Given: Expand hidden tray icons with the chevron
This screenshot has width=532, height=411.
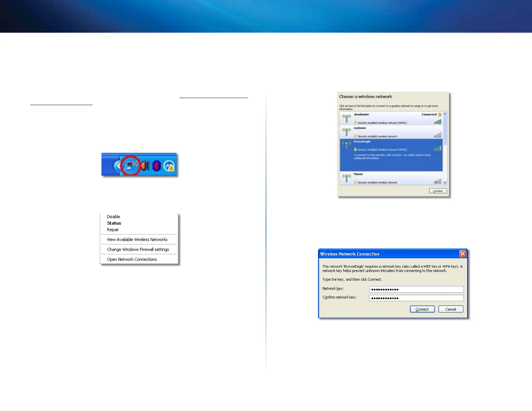Looking at the screenshot, I should click(118, 166).
